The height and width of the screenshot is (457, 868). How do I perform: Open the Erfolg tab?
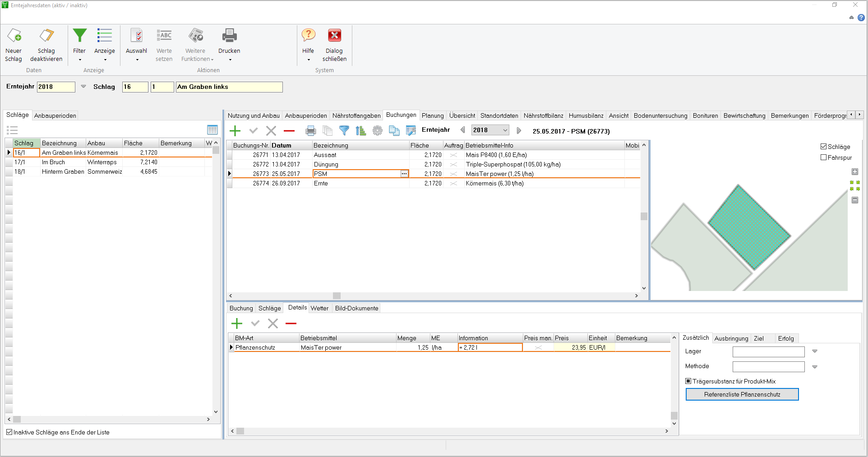(x=786, y=339)
